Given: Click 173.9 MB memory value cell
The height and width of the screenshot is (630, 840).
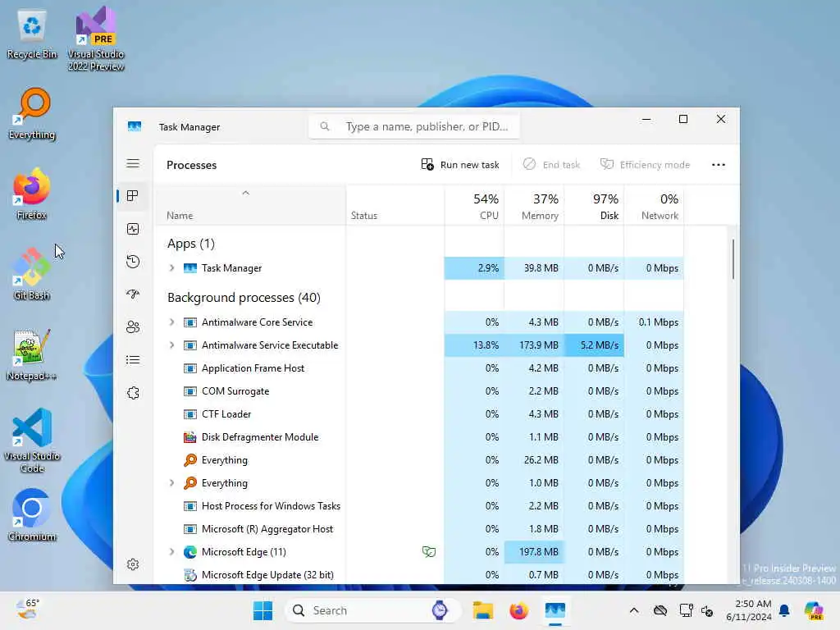Looking at the screenshot, I should tap(534, 345).
